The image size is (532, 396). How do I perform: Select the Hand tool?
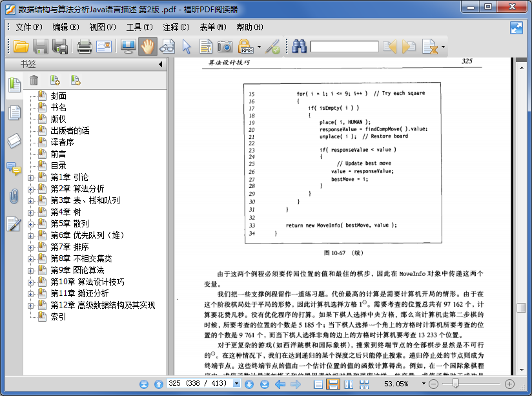[x=148, y=46]
